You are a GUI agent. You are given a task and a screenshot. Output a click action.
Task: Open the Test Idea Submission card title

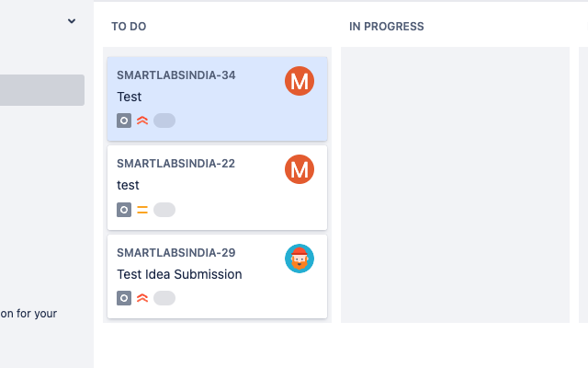180,274
